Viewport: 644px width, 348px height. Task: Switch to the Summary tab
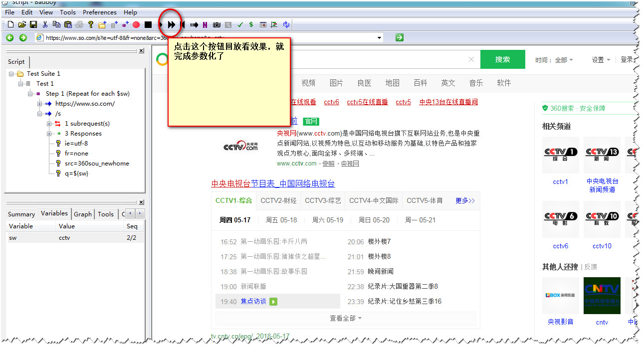(21, 214)
